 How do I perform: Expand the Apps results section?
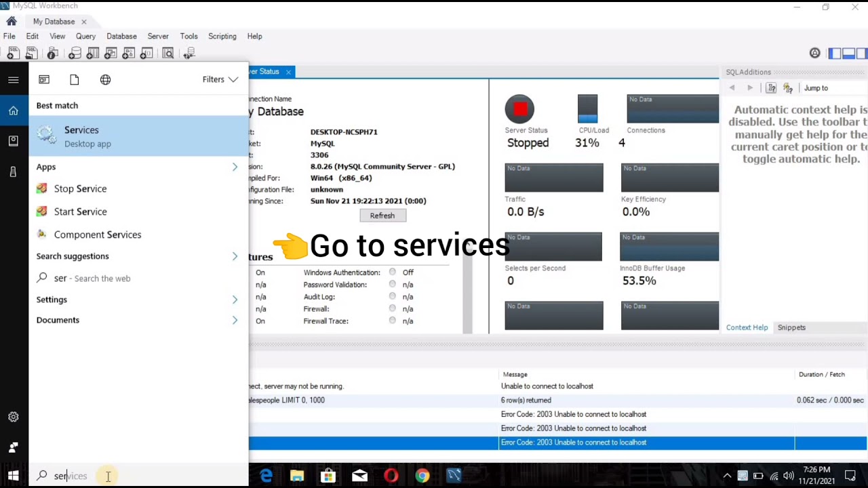[235, 167]
